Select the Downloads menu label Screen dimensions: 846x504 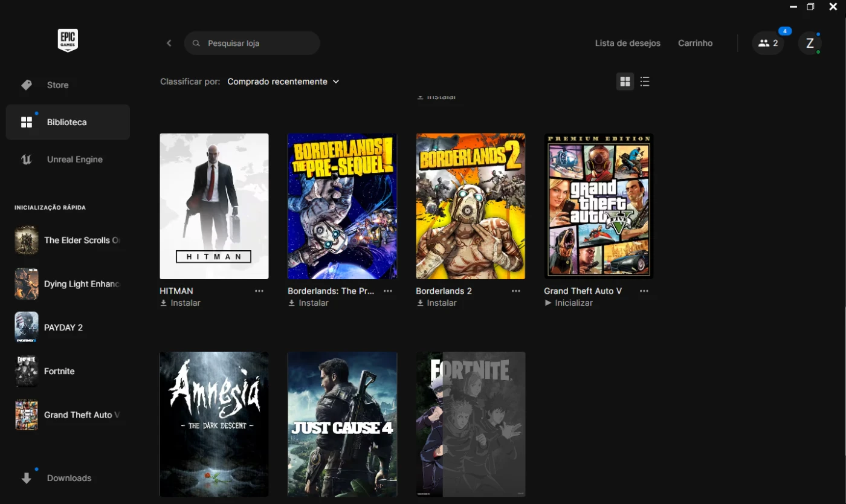coord(69,478)
